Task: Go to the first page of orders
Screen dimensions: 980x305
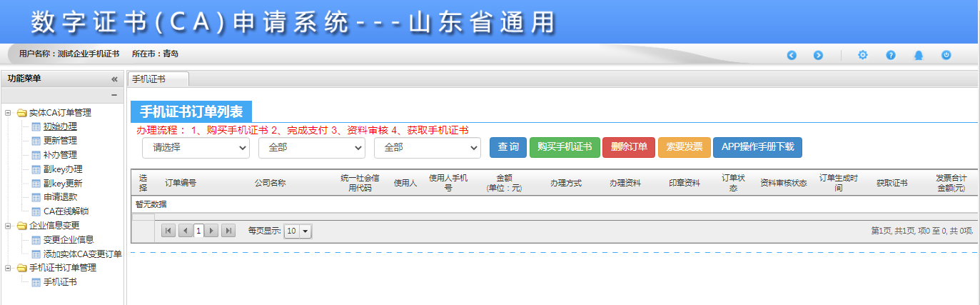Action: pos(168,231)
